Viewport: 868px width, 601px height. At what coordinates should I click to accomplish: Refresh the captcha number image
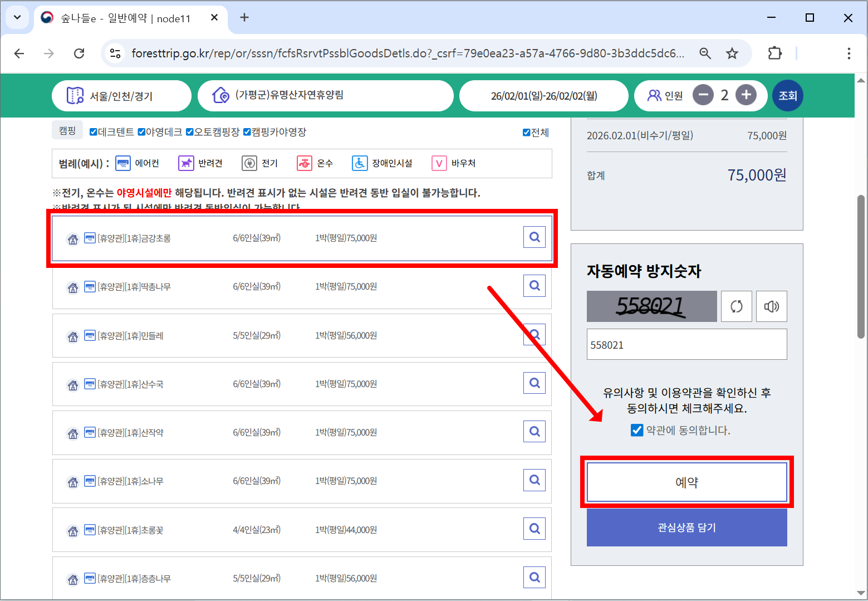736,306
